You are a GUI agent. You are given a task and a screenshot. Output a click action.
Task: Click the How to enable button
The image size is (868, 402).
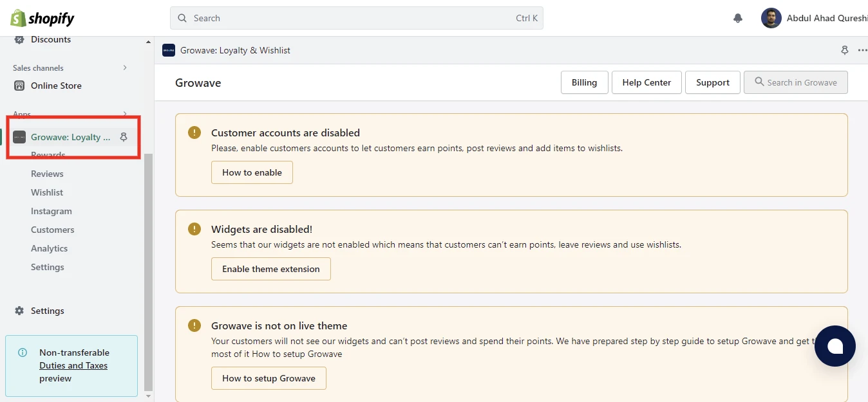click(252, 172)
